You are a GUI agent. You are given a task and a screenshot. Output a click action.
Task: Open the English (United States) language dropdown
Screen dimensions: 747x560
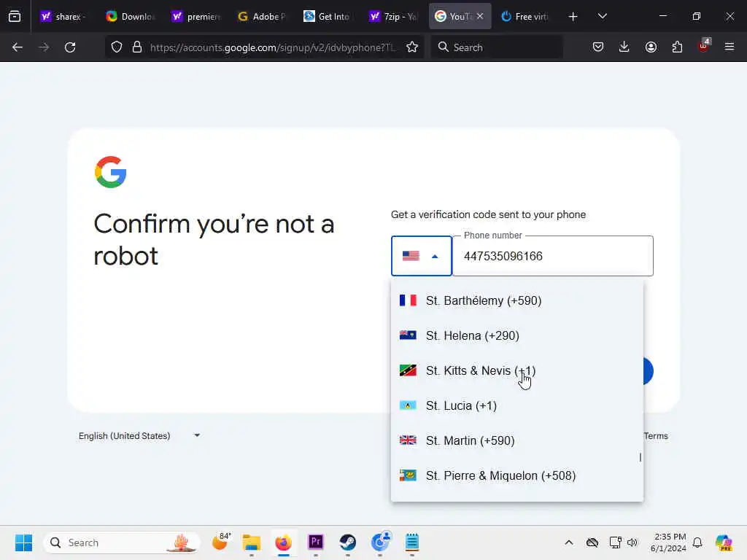click(139, 436)
